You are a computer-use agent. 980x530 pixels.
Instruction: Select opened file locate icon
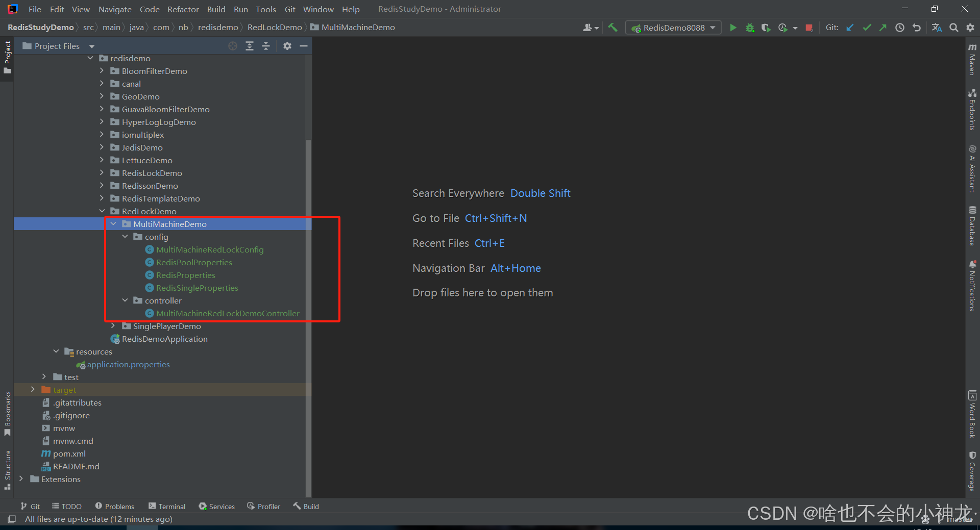coord(233,46)
